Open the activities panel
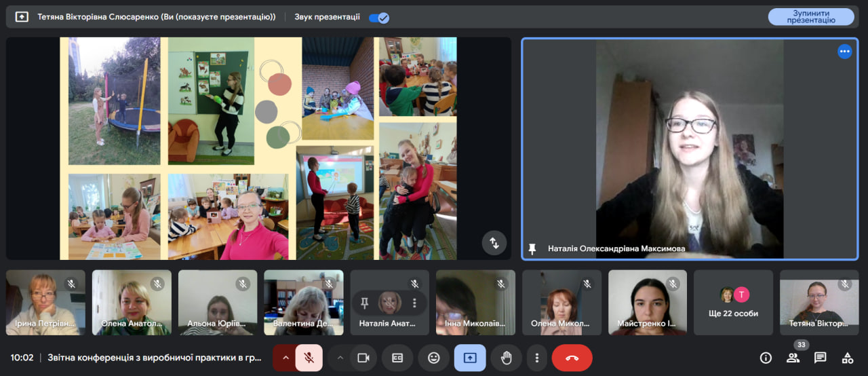Image resolution: width=868 pixels, height=376 pixels. [x=847, y=358]
